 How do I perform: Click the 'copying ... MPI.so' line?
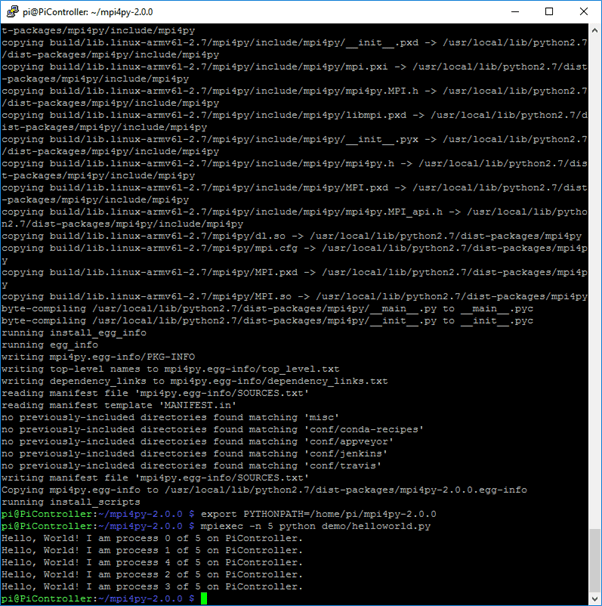(x=294, y=296)
